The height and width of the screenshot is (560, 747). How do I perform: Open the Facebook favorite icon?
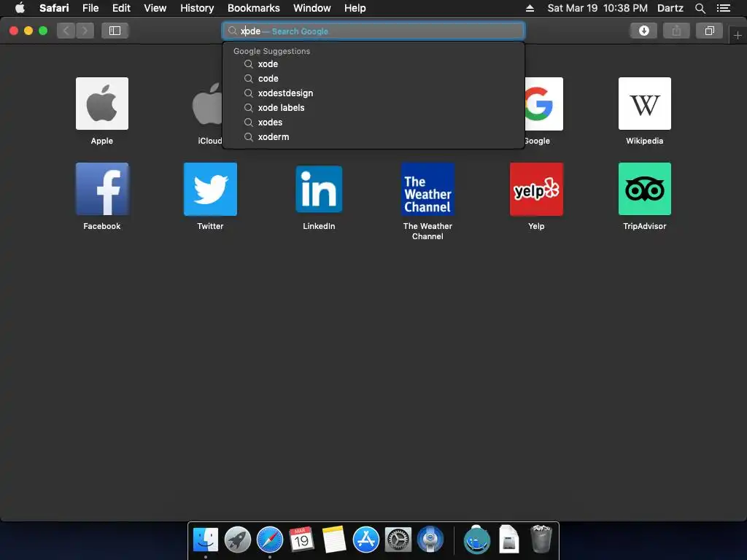(102, 189)
